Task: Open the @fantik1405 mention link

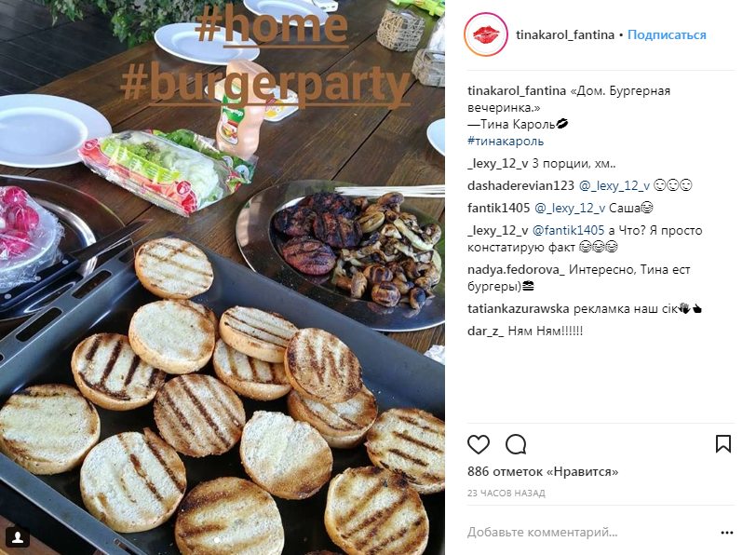Action: coord(569,231)
